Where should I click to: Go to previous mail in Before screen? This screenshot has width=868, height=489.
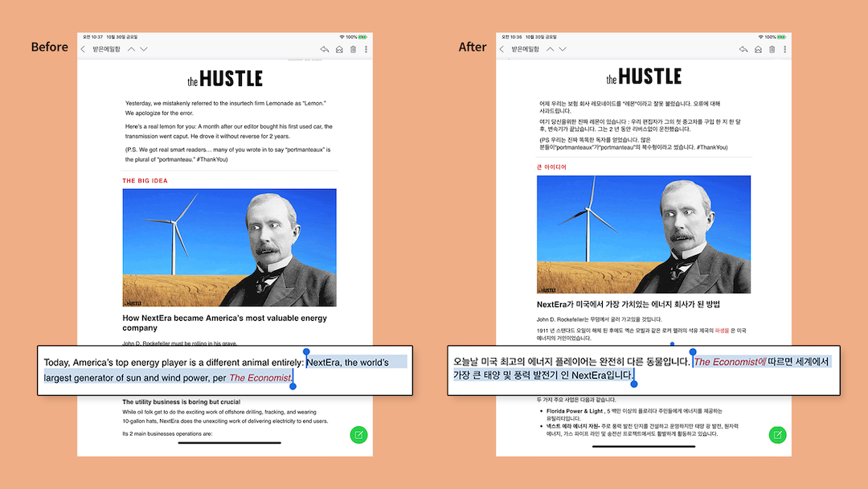[x=131, y=49]
